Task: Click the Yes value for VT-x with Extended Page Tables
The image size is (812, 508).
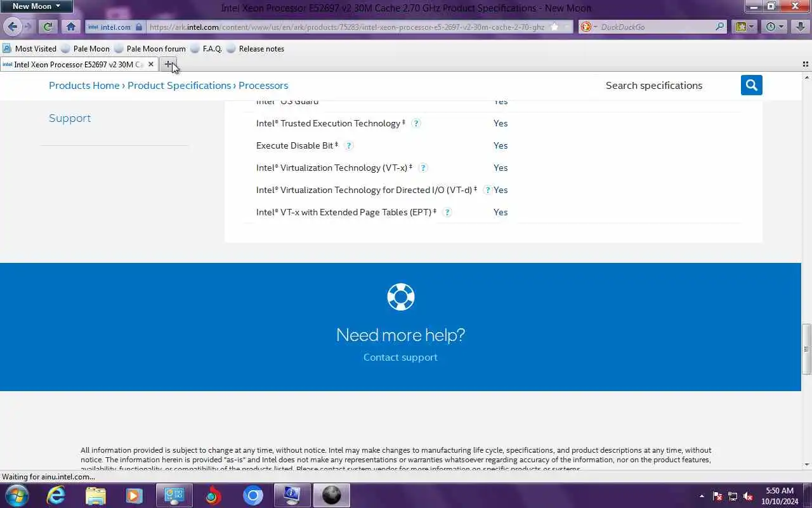Action: pos(501,212)
